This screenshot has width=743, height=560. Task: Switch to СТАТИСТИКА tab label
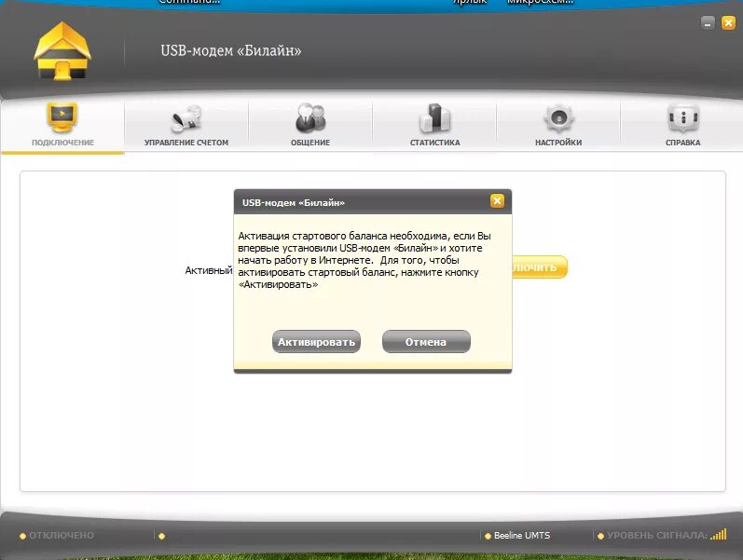(434, 143)
